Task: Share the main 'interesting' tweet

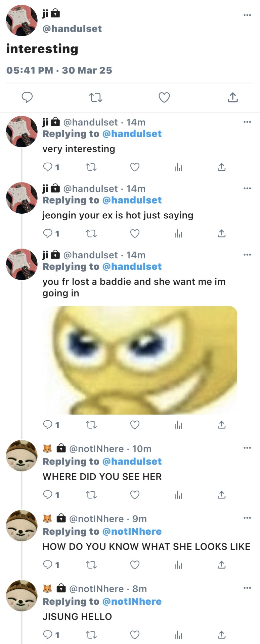Action: (233, 97)
